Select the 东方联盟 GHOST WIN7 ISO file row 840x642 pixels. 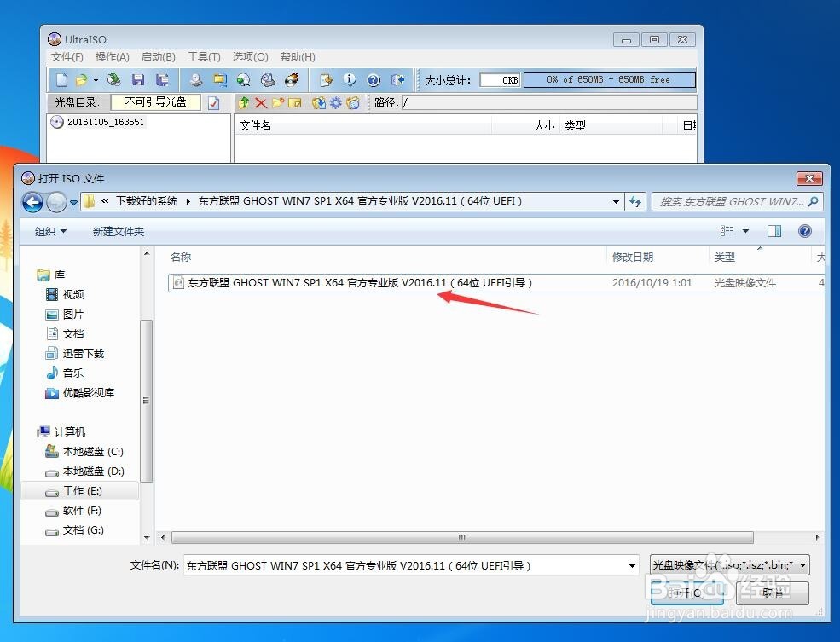click(x=496, y=283)
